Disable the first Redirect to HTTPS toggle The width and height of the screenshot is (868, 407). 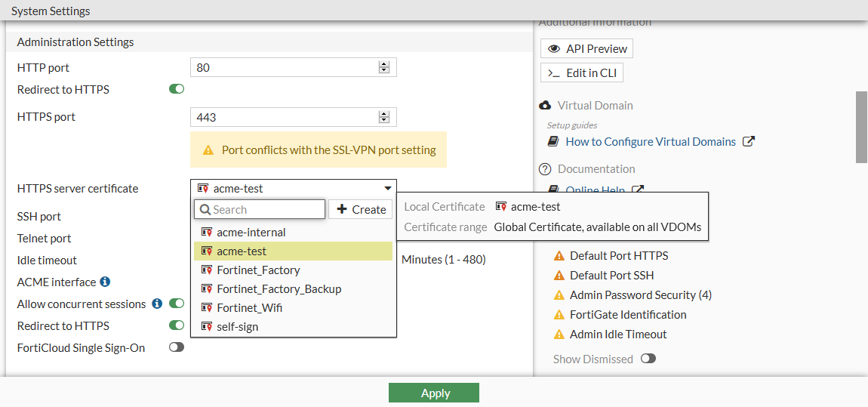click(177, 89)
